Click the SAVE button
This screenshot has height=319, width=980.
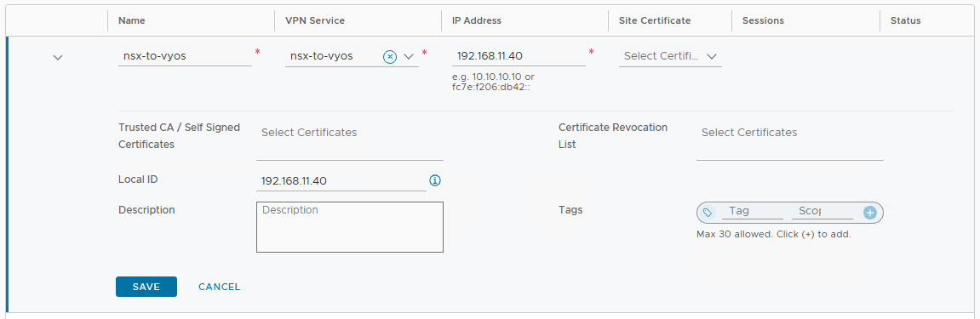pyautogui.click(x=146, y=287)
